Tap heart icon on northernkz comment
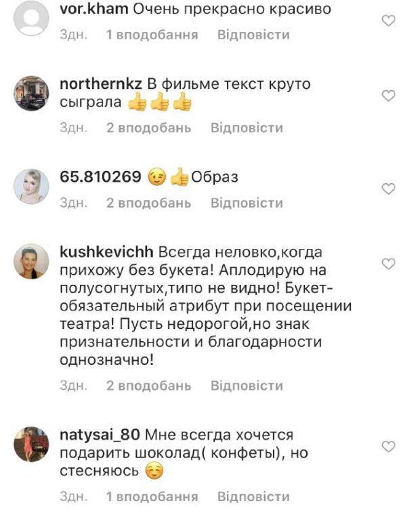This screenshot has width=420, height=512. pyautogui.click(x=388, y=96)
